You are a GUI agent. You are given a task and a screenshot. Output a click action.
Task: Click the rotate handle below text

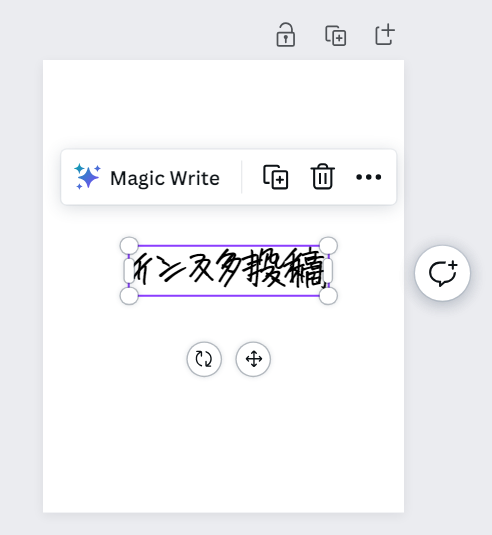pyautogui.click(x=204, y=359)
